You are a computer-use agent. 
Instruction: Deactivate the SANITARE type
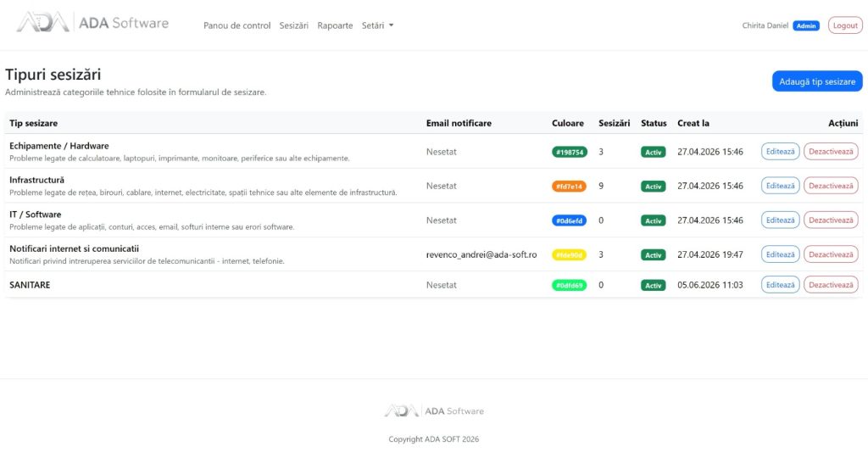pyautogui.click(x=831, y=285)
